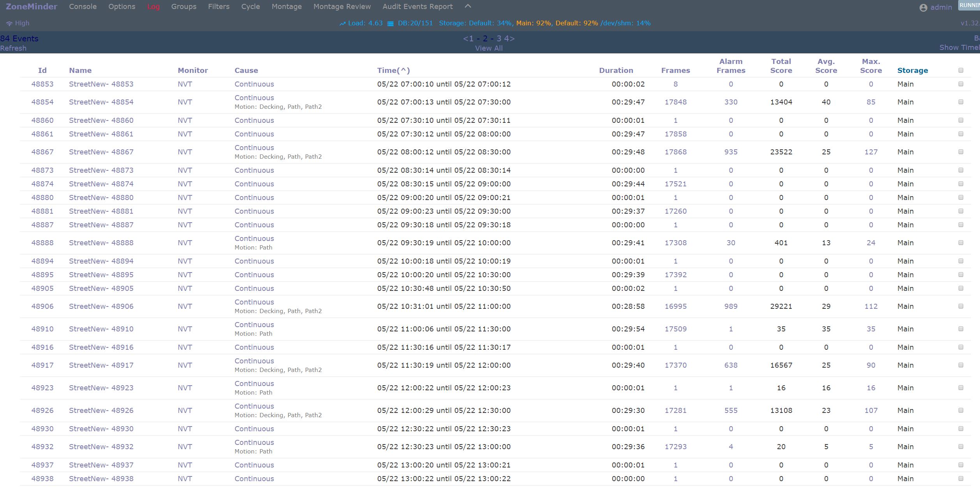Open the Cycle menu item
Viewport: 980px width, 487px height.
point(251,7)
